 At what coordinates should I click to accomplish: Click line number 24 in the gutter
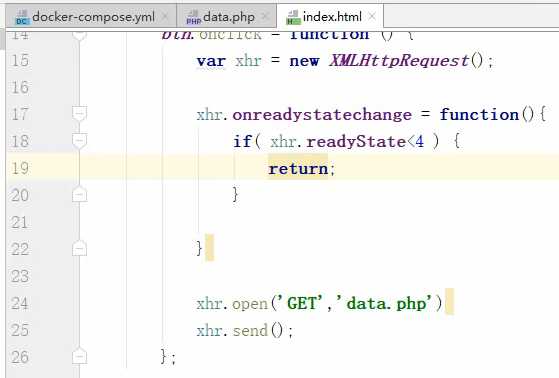click(x=20, y=303)
